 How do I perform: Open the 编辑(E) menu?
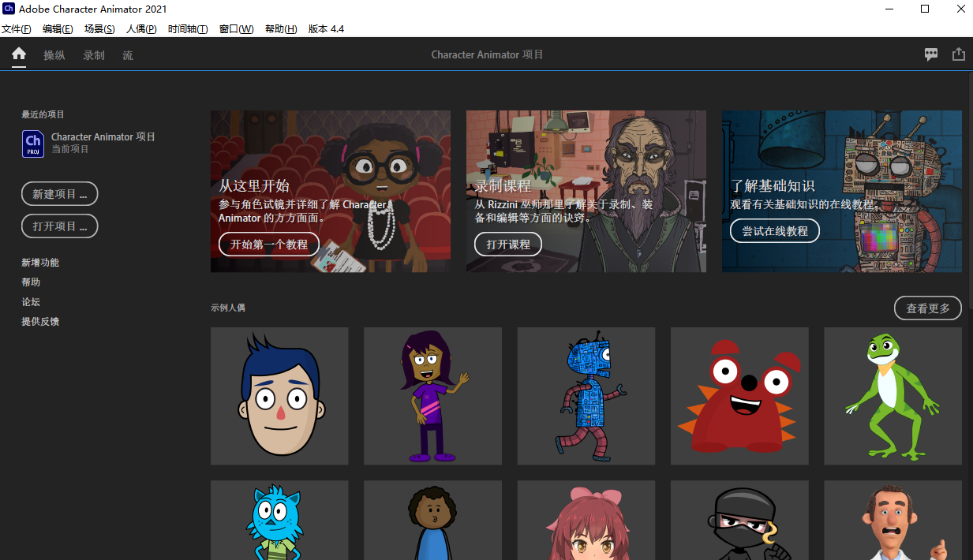(58, 29)
